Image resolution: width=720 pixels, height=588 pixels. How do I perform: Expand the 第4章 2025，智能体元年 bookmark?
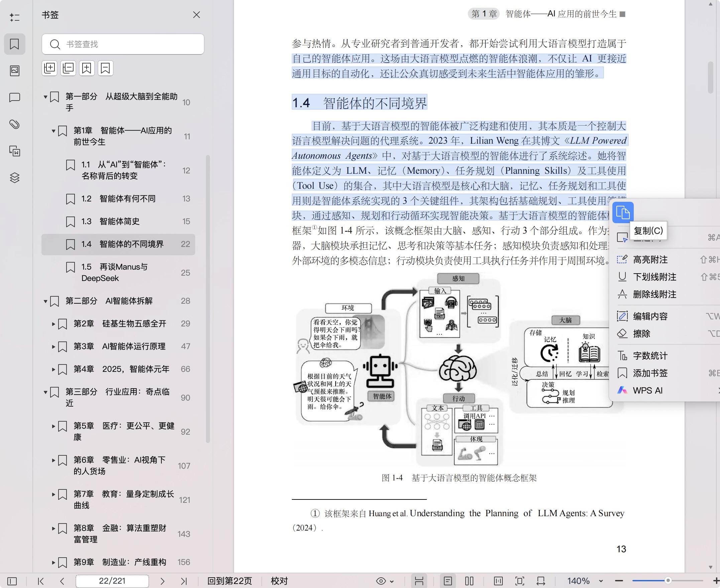click(x=53, y=369)
